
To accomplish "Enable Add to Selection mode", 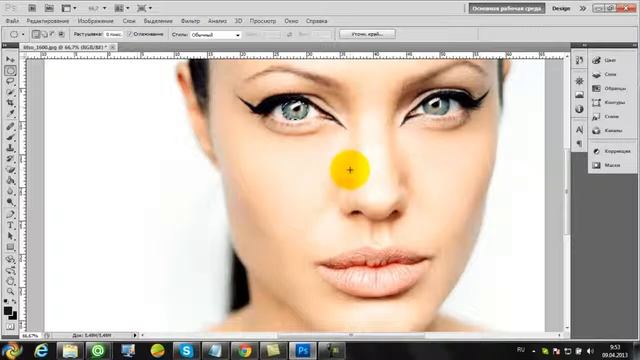I will [44, 34].
